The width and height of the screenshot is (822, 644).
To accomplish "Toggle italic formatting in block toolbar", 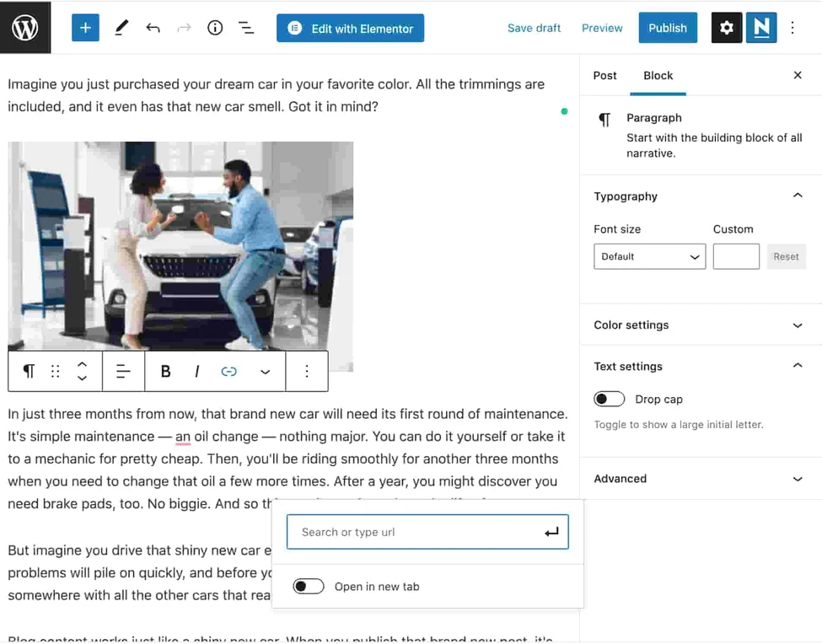I will (197, 371).
